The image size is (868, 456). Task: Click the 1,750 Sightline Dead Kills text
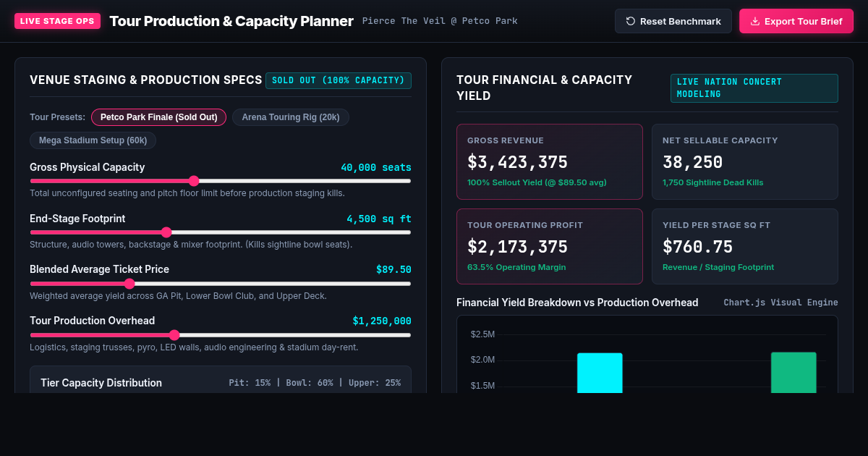[x=712, y=182]
